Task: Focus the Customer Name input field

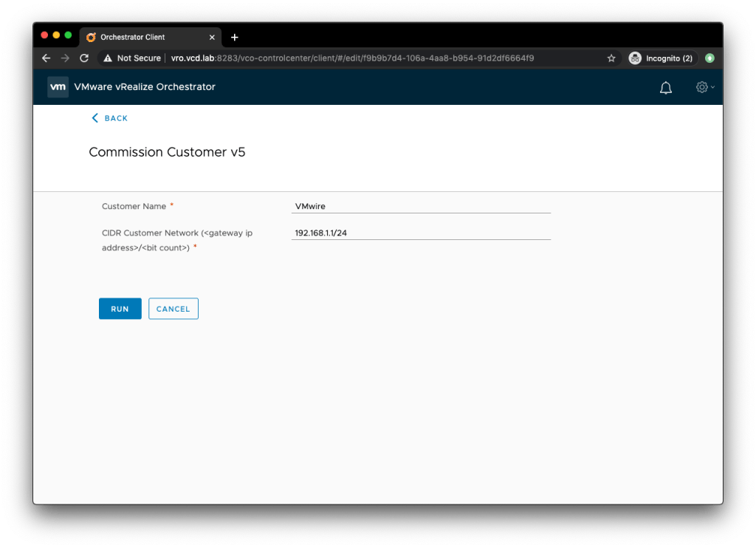Action: pyautogui.click(x=421, y=207)
